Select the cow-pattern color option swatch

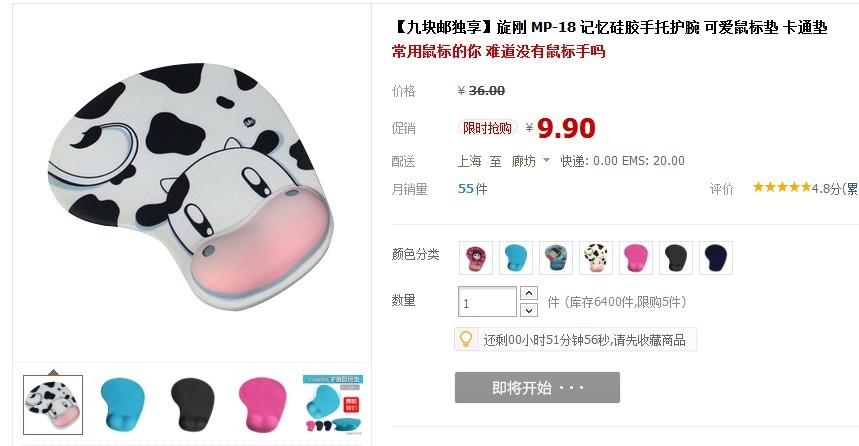596,258
